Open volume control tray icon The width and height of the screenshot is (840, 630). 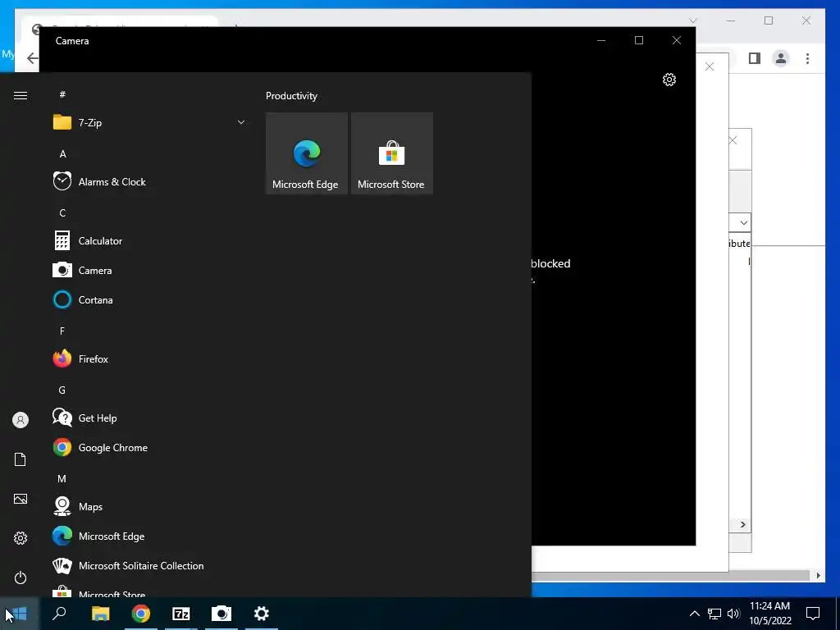pyautogui.click(x=733, y=614)
